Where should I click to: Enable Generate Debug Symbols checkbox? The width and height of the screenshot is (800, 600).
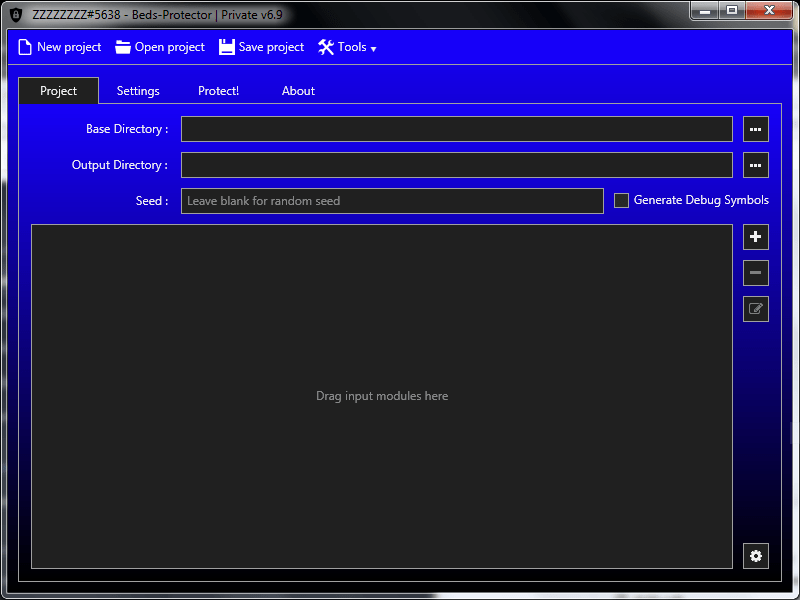[621, 201]
